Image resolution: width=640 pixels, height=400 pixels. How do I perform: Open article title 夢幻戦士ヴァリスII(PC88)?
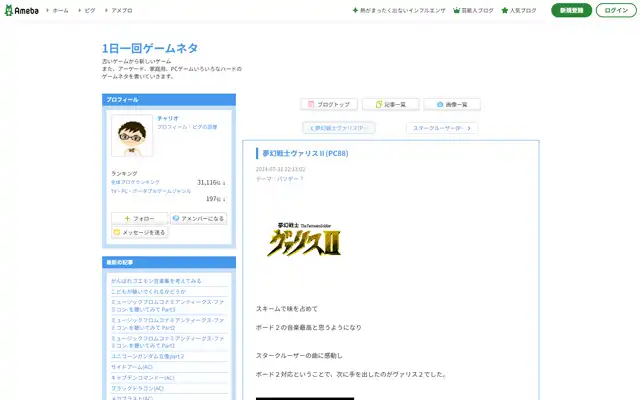tap(305, 153)
